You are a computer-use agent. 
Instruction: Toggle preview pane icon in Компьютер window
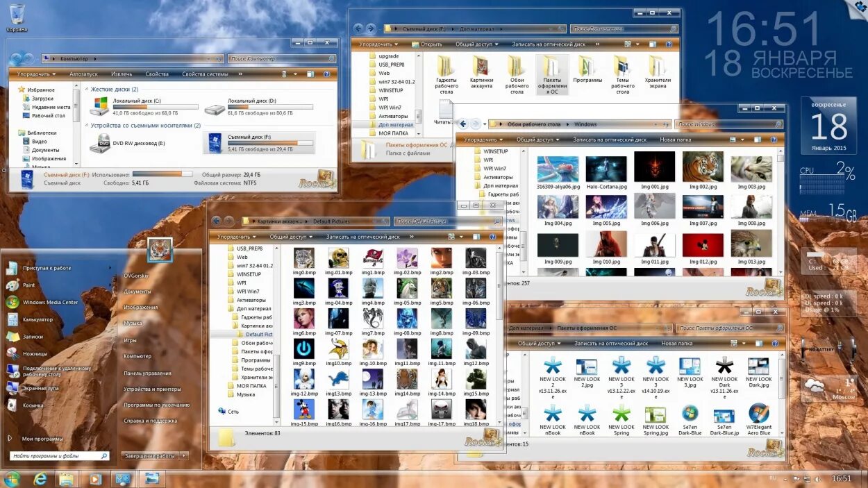pos(309,74)
